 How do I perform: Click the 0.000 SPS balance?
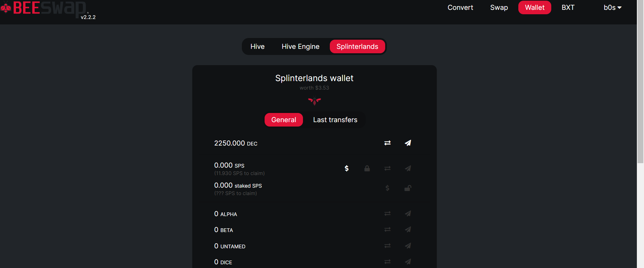[x=229, y=165]
